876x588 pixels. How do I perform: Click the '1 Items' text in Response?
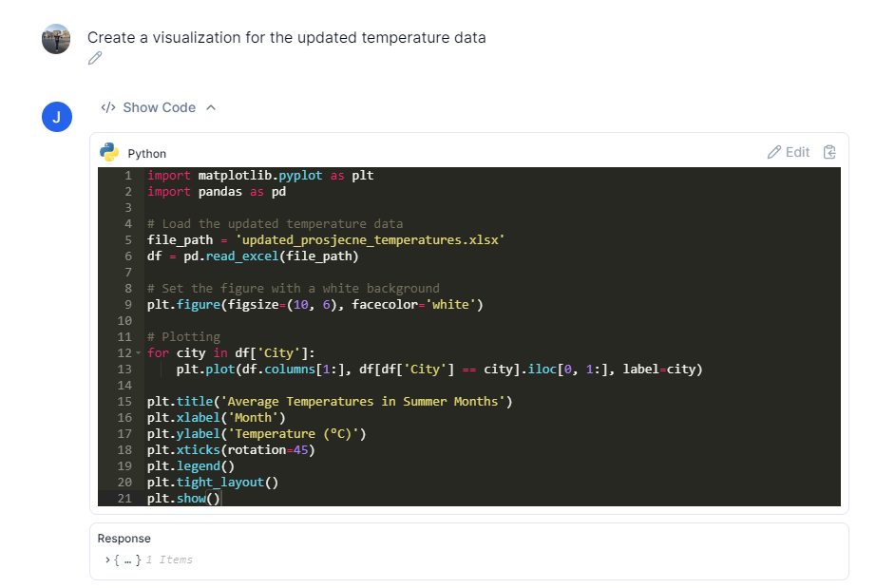[169, 560]
